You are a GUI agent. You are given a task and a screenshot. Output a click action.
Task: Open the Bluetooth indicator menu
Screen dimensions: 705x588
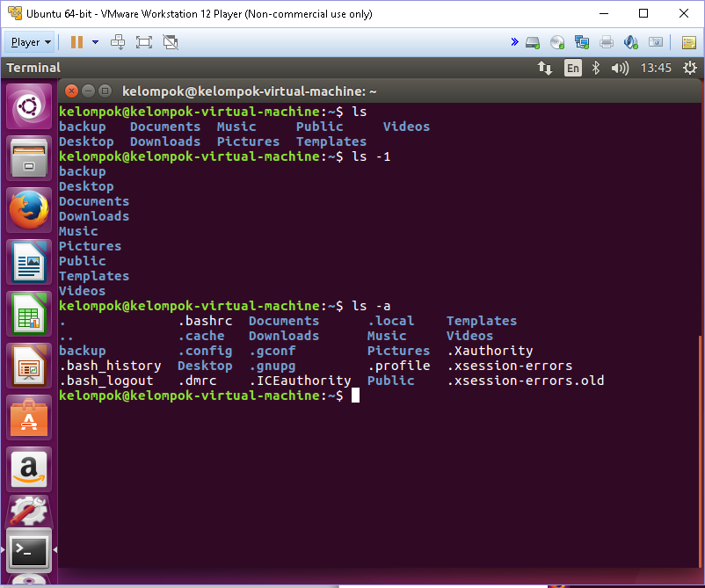(596, 68)
